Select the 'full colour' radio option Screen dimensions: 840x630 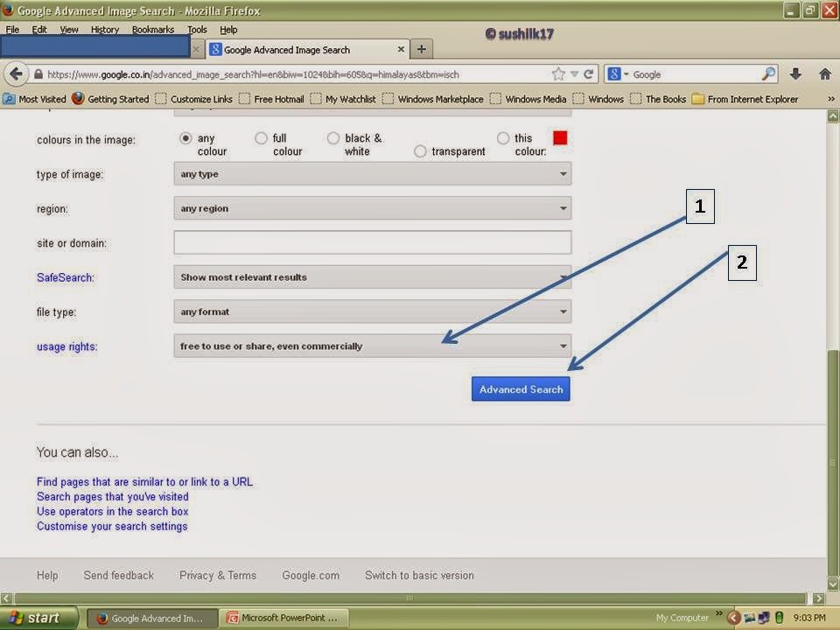pos(261,138)
